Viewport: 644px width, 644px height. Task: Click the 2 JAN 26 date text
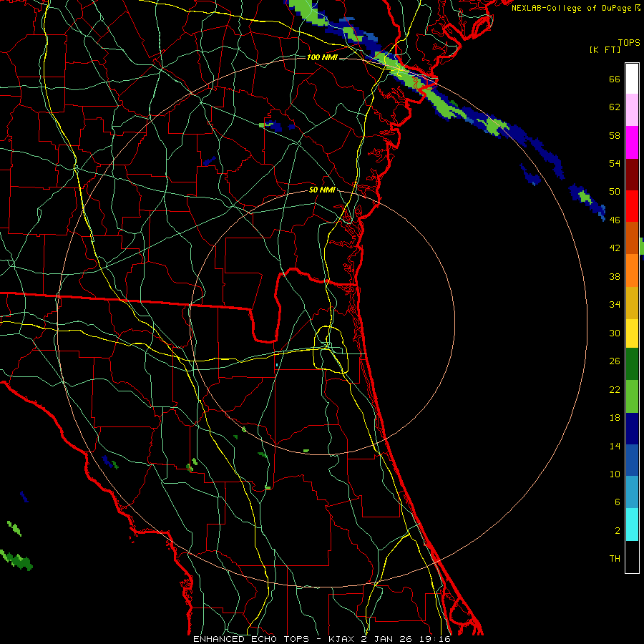point(388,639)
